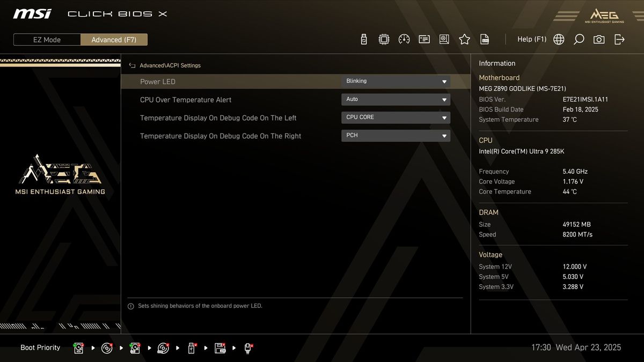Click the Intel Core Ultra 9 285K text
The width and height of the screenshot is (644, 362).
522,151
